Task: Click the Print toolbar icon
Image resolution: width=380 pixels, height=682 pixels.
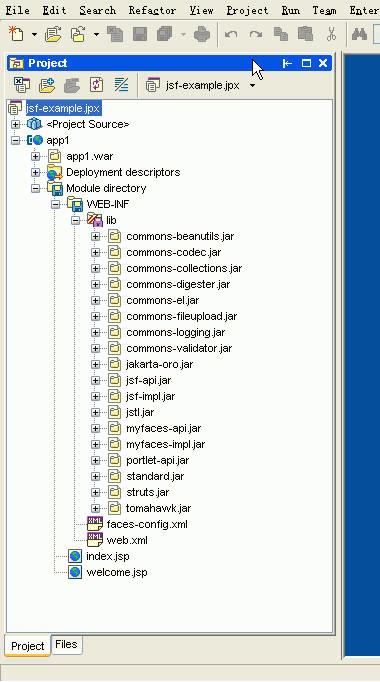Action: click(x=202, y=34)
